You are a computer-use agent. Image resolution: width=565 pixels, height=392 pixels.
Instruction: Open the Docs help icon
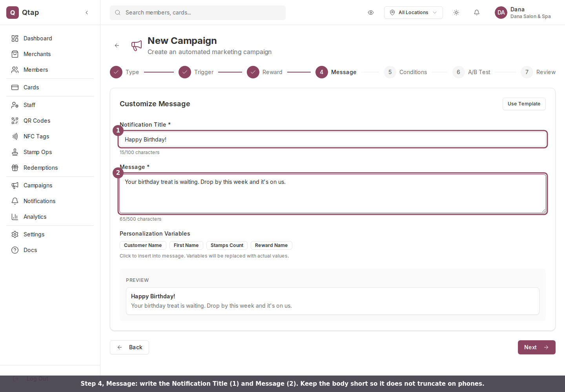(x=15, y=250)
